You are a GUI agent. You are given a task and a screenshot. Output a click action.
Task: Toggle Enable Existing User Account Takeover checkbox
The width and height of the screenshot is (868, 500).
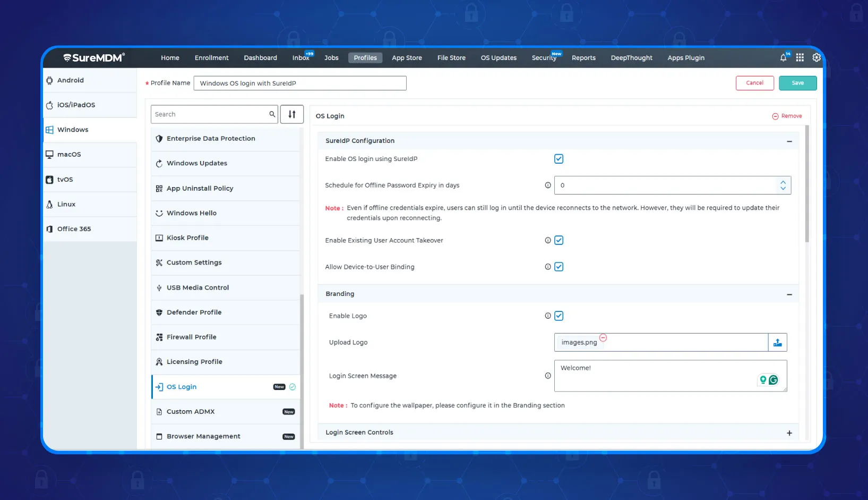[x=558, y=240]
